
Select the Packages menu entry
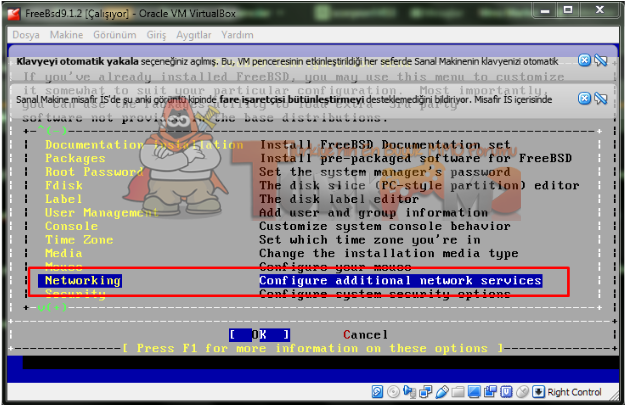[x=75, y=158]
